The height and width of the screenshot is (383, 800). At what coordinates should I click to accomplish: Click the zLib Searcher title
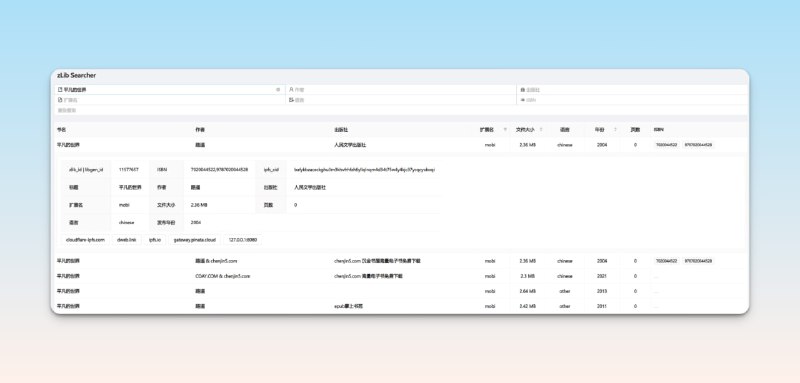[x=77, y=75]
